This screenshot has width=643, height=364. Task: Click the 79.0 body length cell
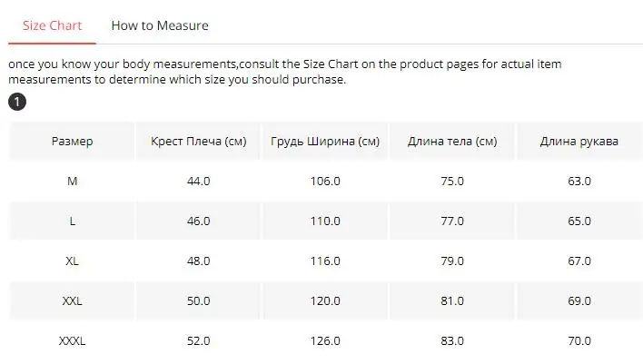coord(452,261)
